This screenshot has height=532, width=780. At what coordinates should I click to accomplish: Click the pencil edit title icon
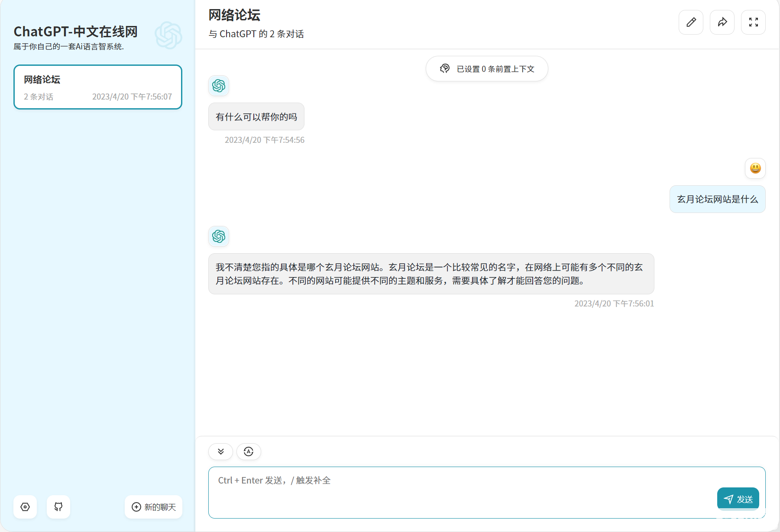pos(691,22)
